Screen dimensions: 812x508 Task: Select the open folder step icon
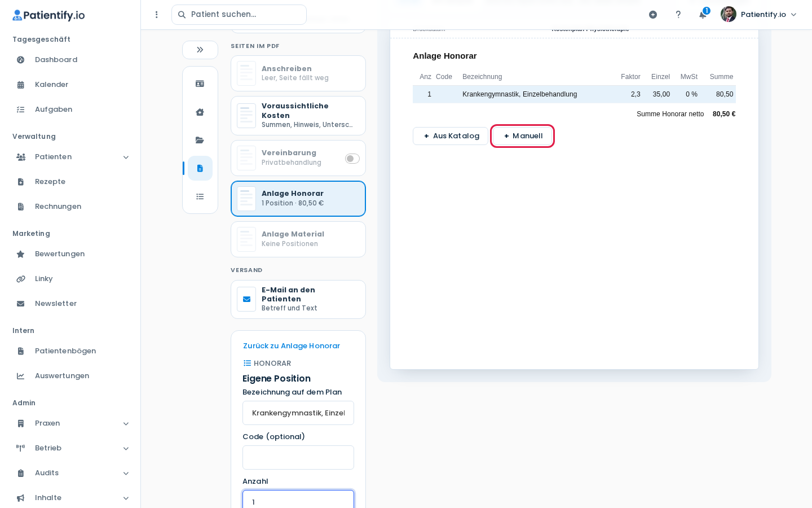point(200,140)
